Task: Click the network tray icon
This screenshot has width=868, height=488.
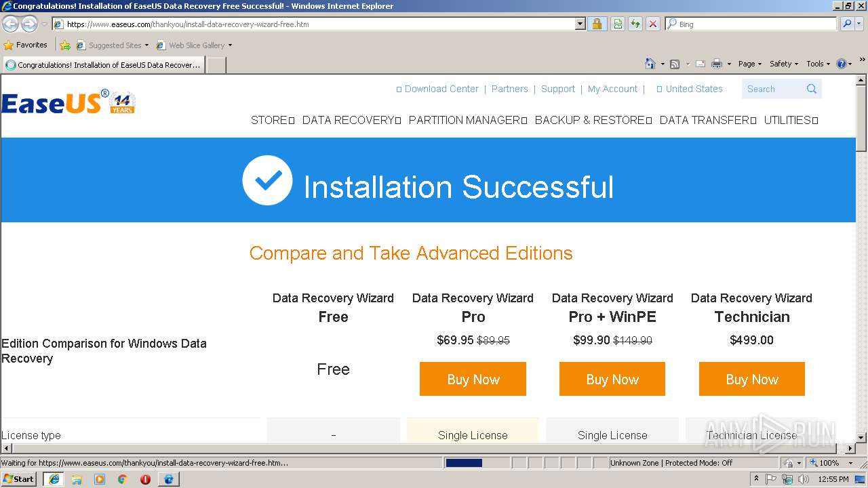Action: 787,479
